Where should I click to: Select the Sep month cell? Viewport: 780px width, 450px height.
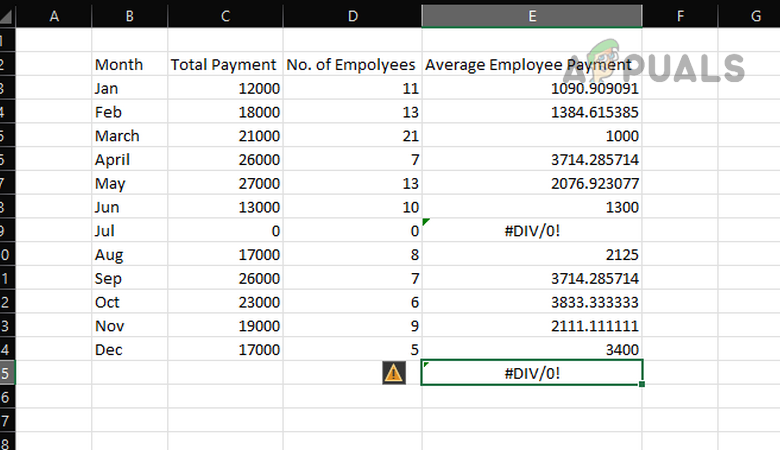[x=130, y=278]
